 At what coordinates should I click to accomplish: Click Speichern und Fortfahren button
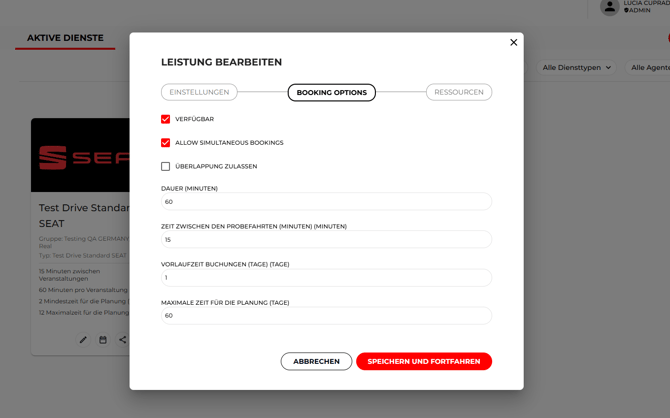click(424, 362)
